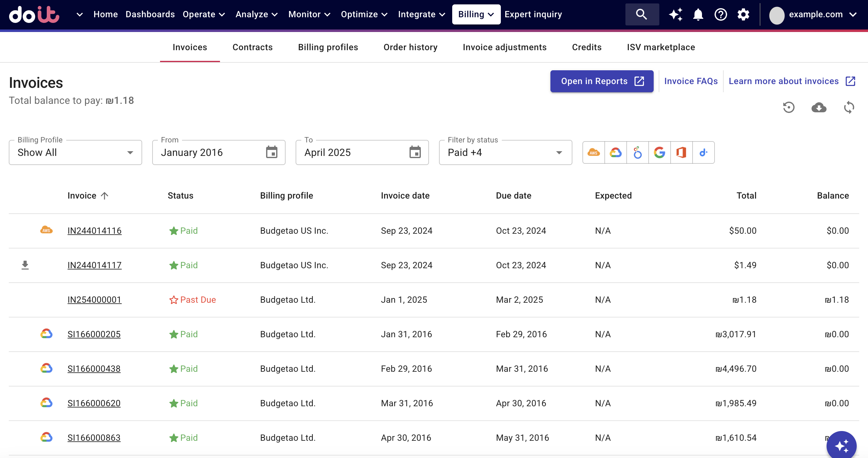Switch to the Order history tab

[x=410, y=47]
